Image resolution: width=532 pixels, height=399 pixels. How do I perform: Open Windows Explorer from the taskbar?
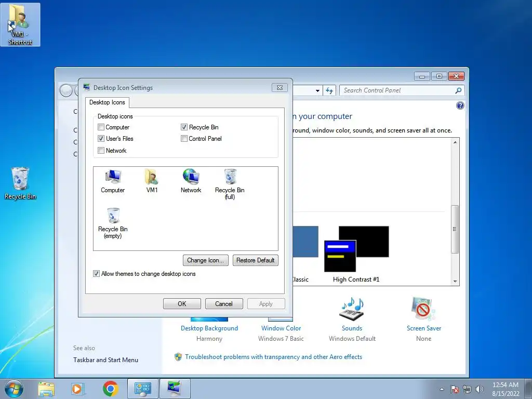coord(46,389)
